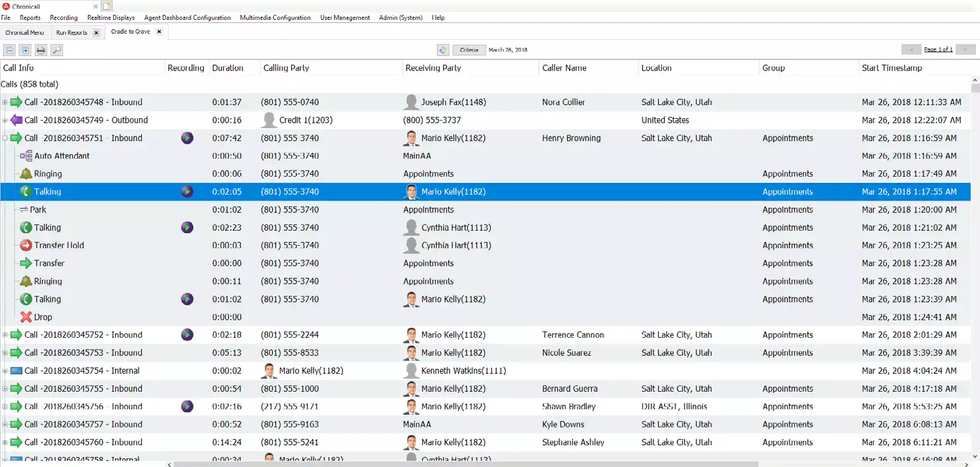Image resolution: width=980 pixels, height=467 pixels.
Task: Select the United States location cell
Action: click(x=665, y=120)
